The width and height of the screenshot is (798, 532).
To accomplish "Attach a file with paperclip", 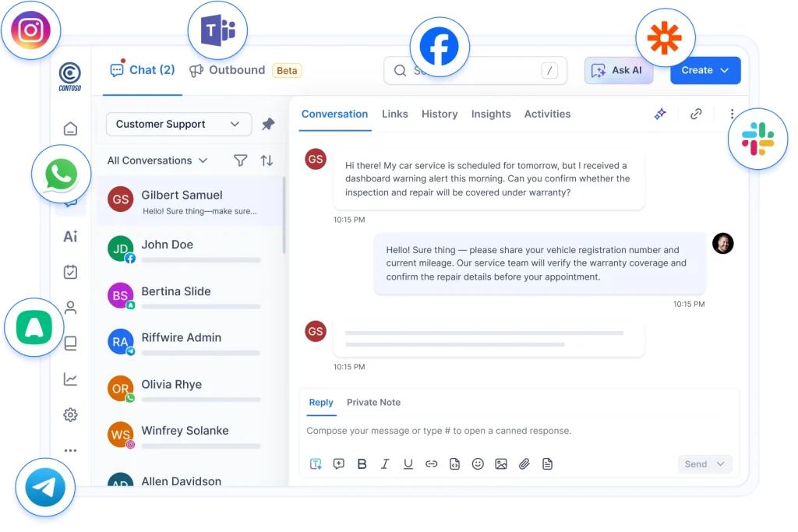I will 524,464.
